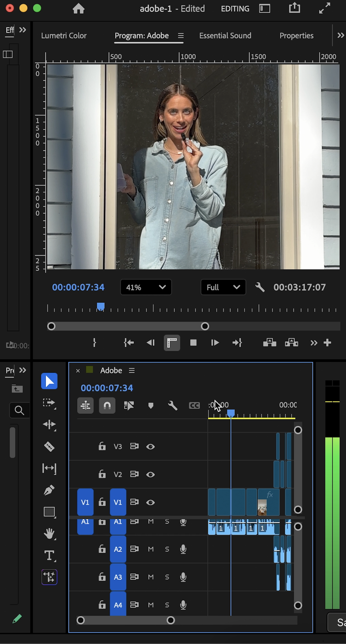This screenshot has width=346, height=644.
Task: Toggle Linked Selection
Action: 129,406
